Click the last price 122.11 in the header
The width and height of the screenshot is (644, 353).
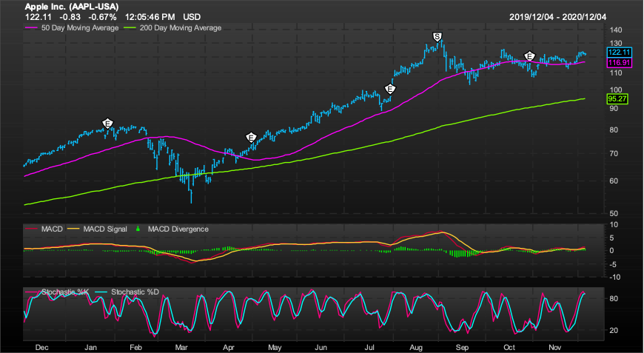click(38, 17)
